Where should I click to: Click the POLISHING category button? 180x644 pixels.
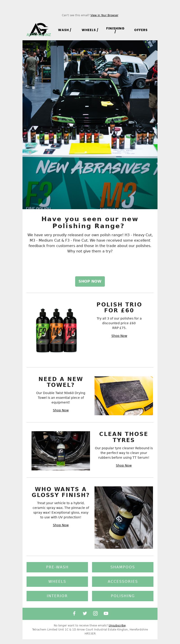click(x=123, y=596)
